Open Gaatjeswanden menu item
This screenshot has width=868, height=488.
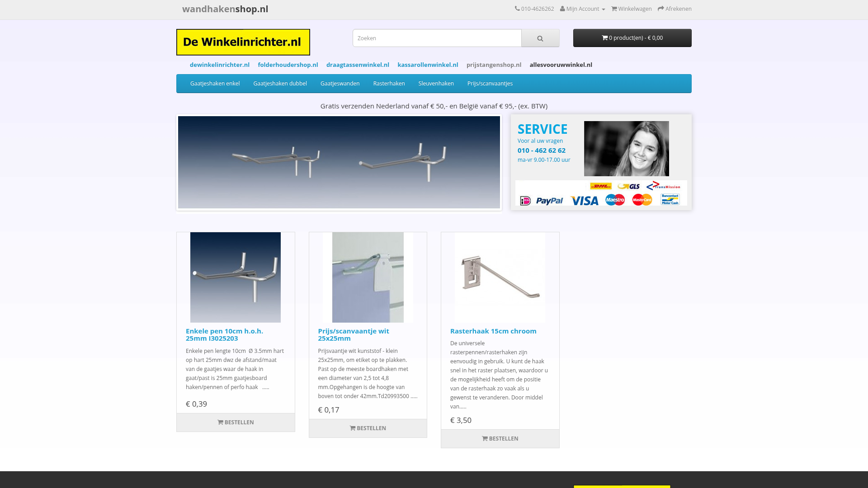click(340, 84)
